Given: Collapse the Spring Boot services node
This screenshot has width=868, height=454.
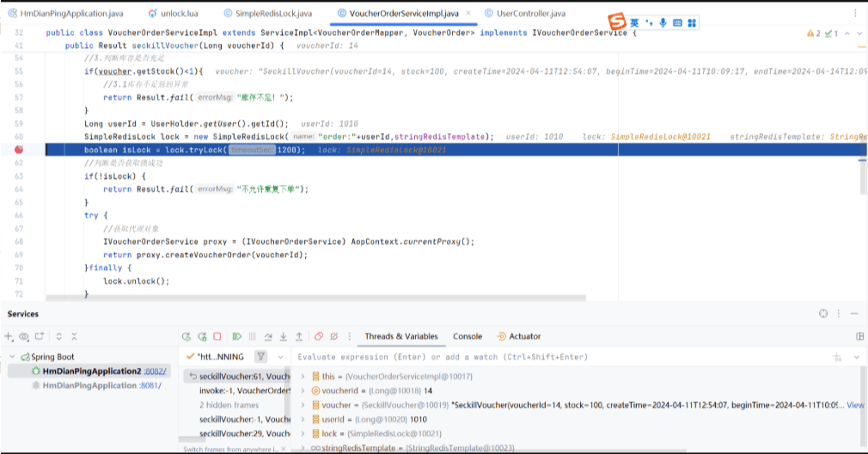Looking at the screenshot, I should click(14, 357).
